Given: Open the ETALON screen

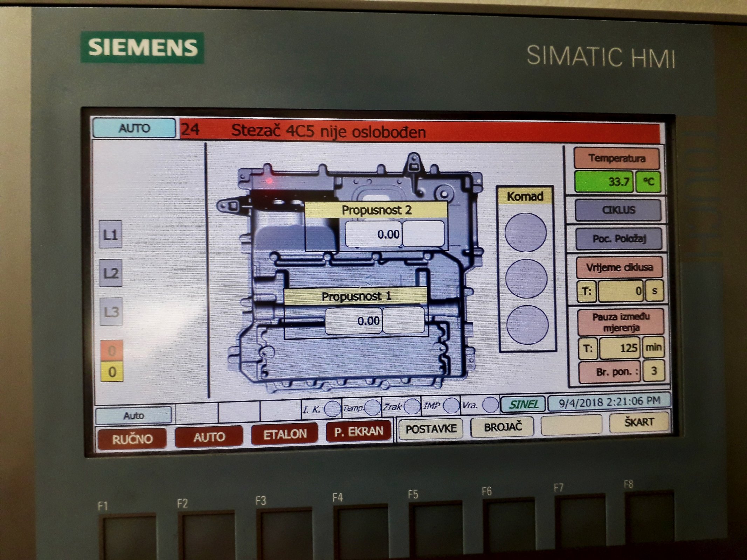Looking at the screenshot, I should click(x=285, y=434).
